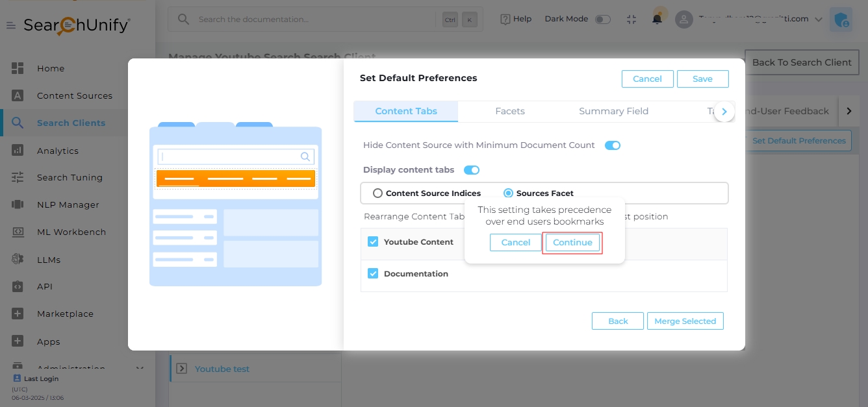Click the documentation search field

point(312,19)
